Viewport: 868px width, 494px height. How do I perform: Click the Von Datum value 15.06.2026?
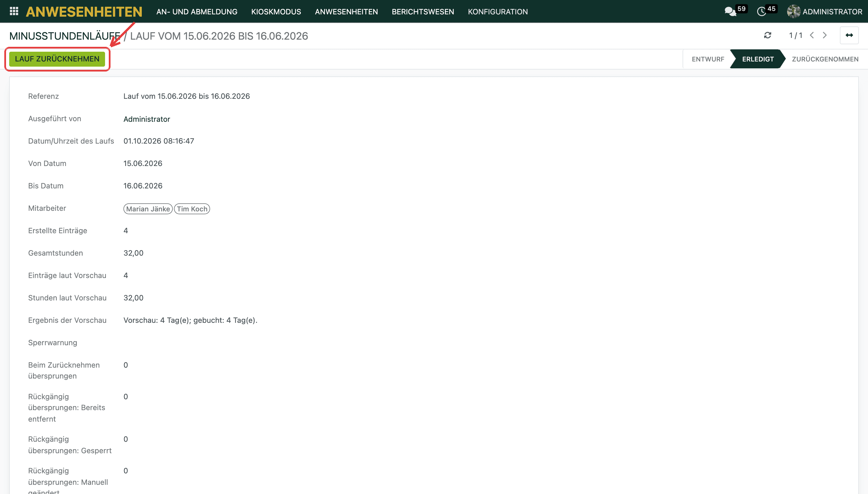pos(143,163)
